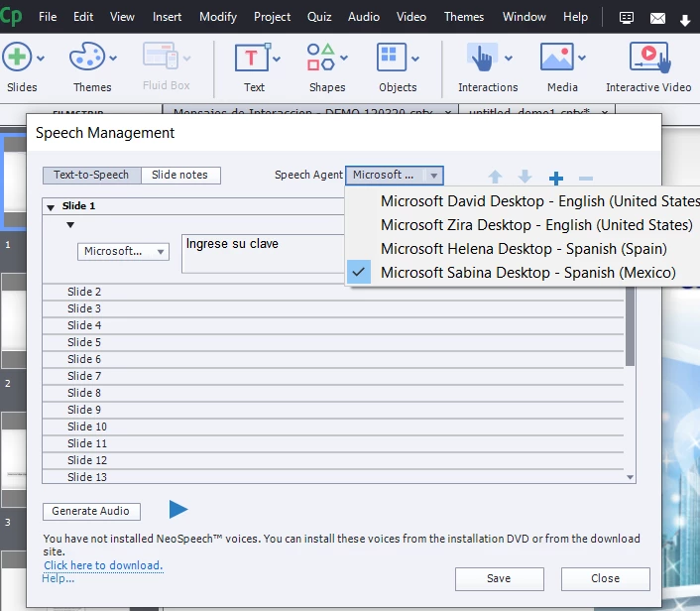Click the Adobe Captivate Cp logo
The width and height of the screenshot is (700, 611).
click(11, 17)
